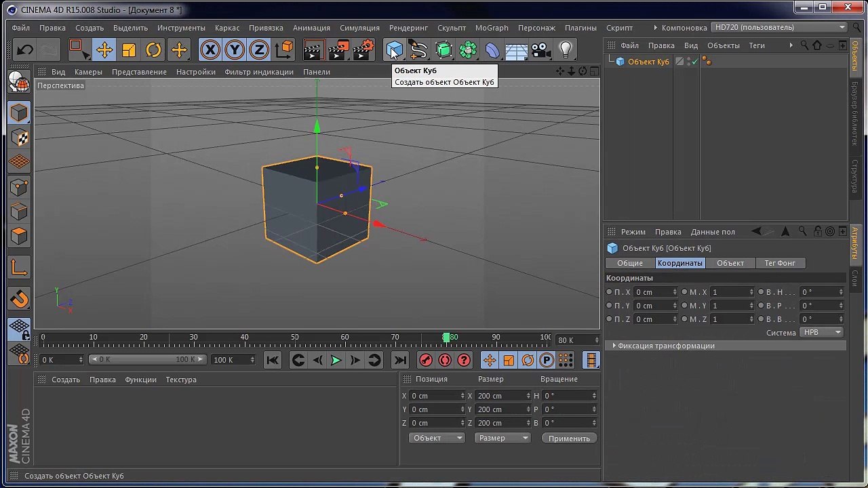Click the stepper arrows of the M . Z field
Screen dimensions: 868x488
751,319
